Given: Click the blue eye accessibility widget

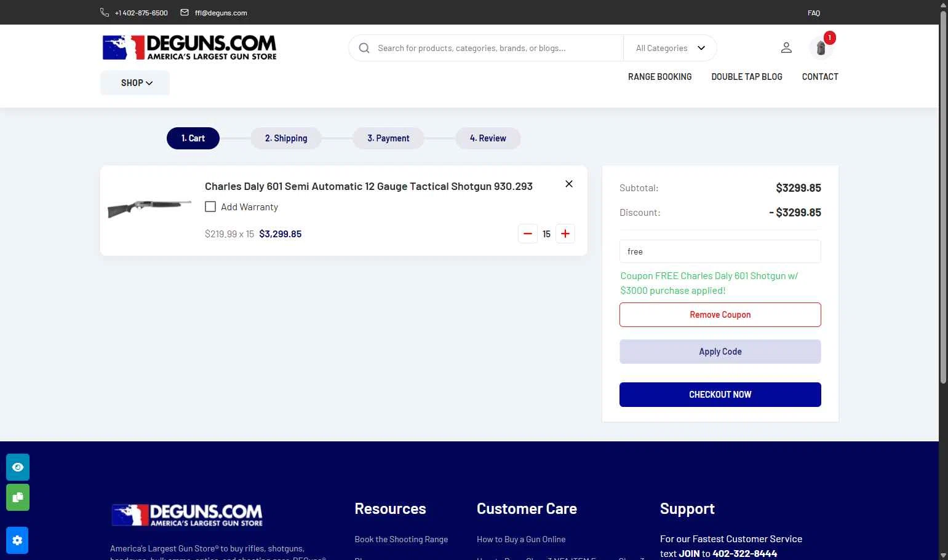Looking at the screenshot, I should 18,467.
